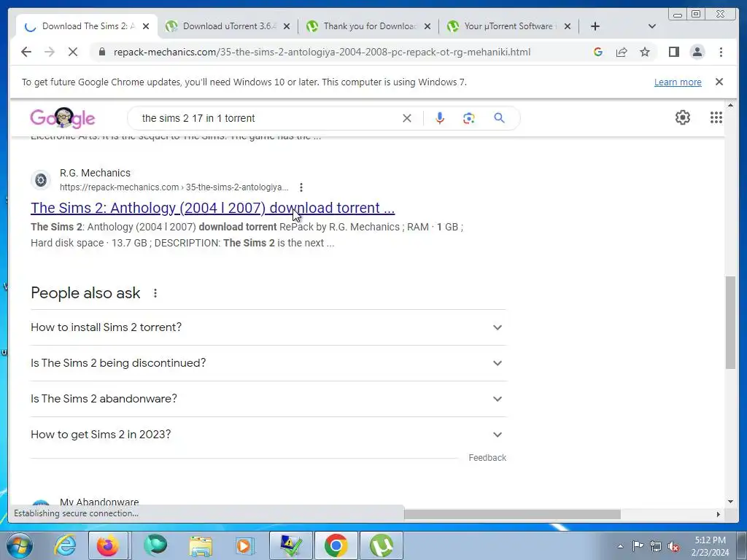Open the Chrome profile avatar
This screenshot has height=560, width=747.
coord(697,52)
